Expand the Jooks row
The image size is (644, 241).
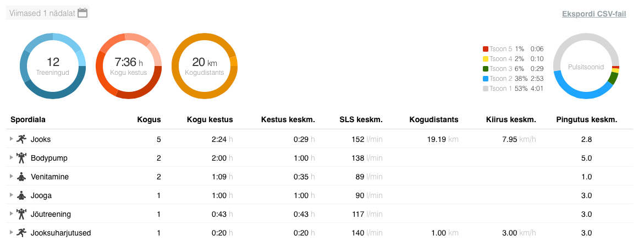click(x=12, y=139)
